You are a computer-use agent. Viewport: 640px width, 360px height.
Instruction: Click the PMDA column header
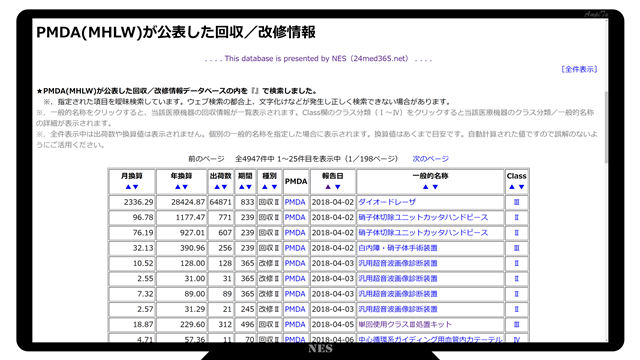[296, 181]
